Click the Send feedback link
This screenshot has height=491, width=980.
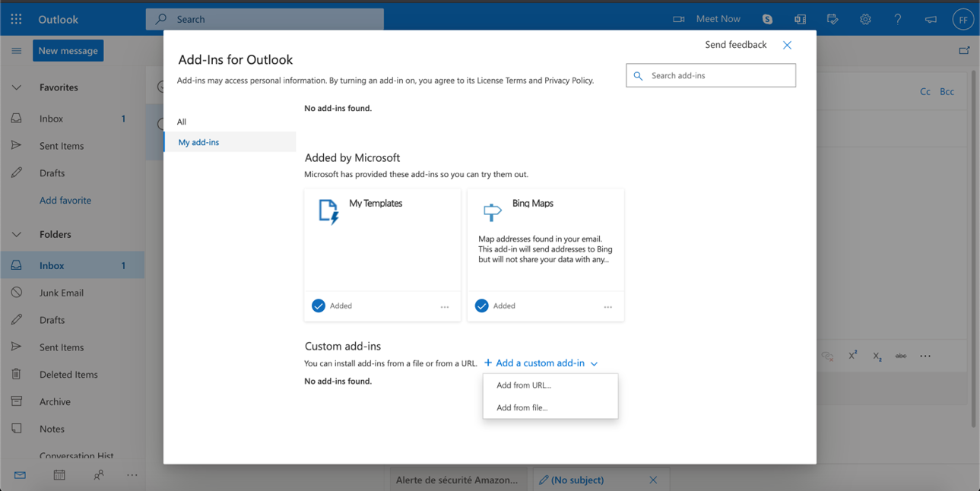(x=735, y=45)
